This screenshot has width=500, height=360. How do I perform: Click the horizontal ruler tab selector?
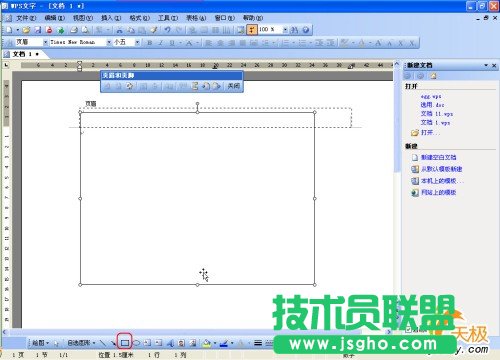[x=6, y=65]
